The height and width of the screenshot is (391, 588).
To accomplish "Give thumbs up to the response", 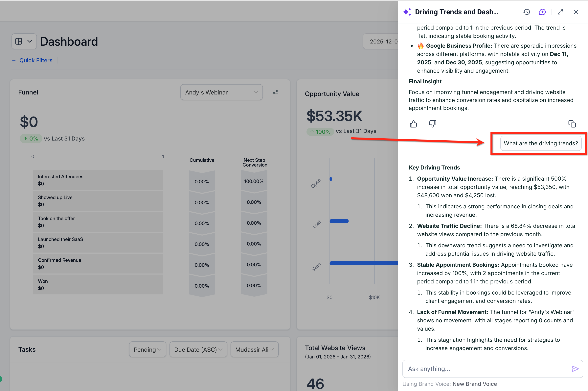I will click(413, 124).
